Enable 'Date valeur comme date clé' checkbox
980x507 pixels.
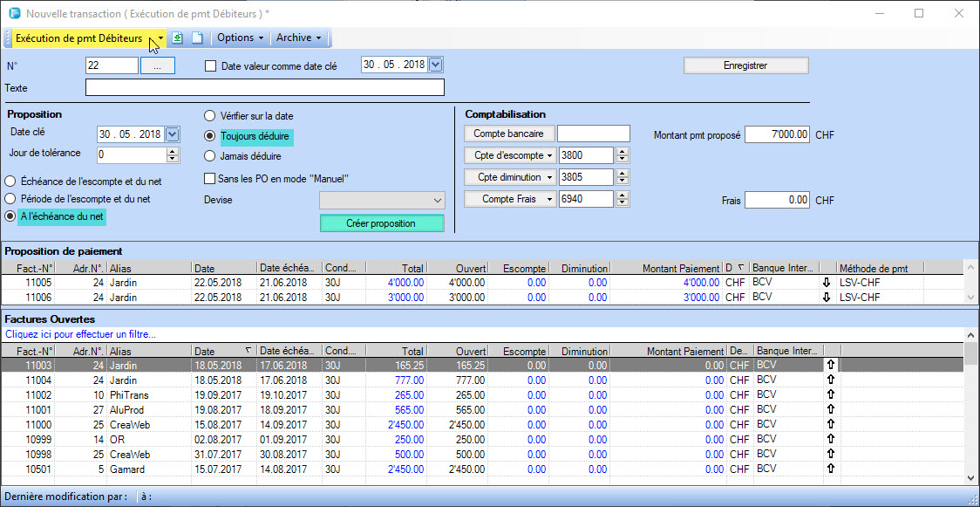coord(210,65)
